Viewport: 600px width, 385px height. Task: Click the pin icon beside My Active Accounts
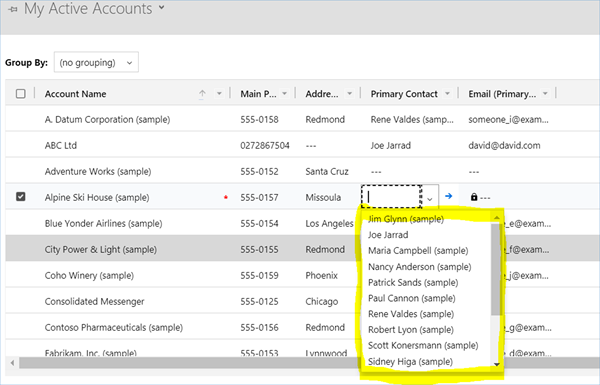pyautogui.click(x=13, y=9)
